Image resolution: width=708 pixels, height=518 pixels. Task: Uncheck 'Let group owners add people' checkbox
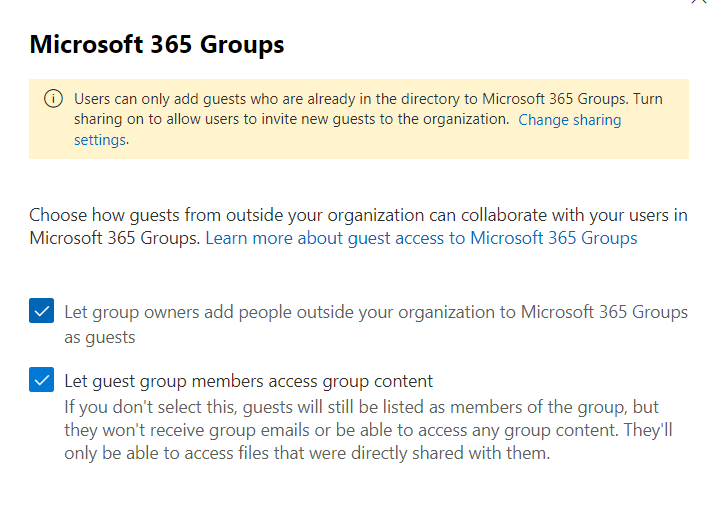(x=41, y=312)
